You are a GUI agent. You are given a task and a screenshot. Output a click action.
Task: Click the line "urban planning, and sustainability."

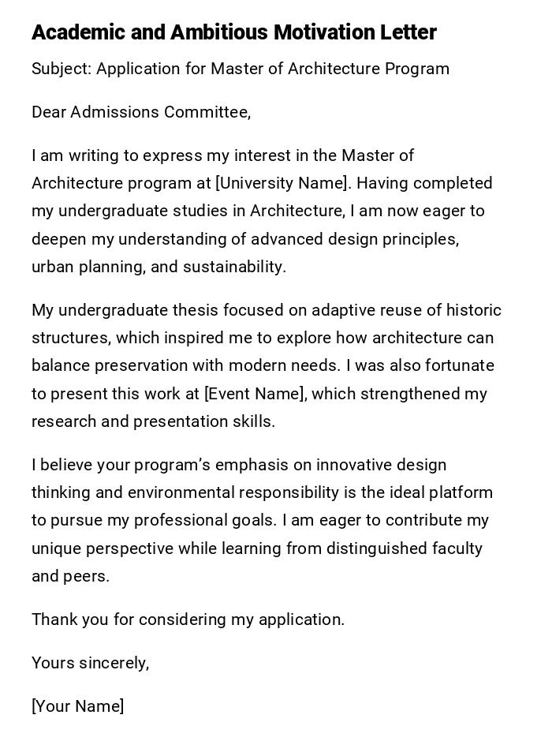tap(159, 267)
